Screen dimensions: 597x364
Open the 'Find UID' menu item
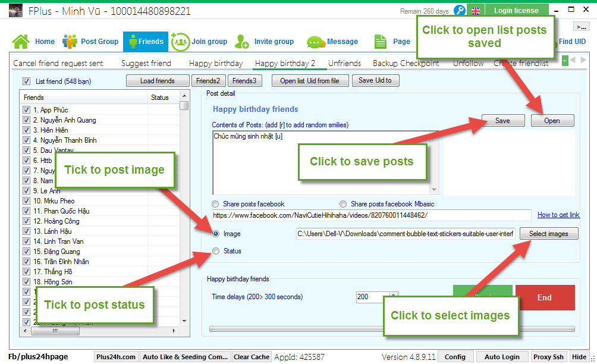(x=572, y=42)
